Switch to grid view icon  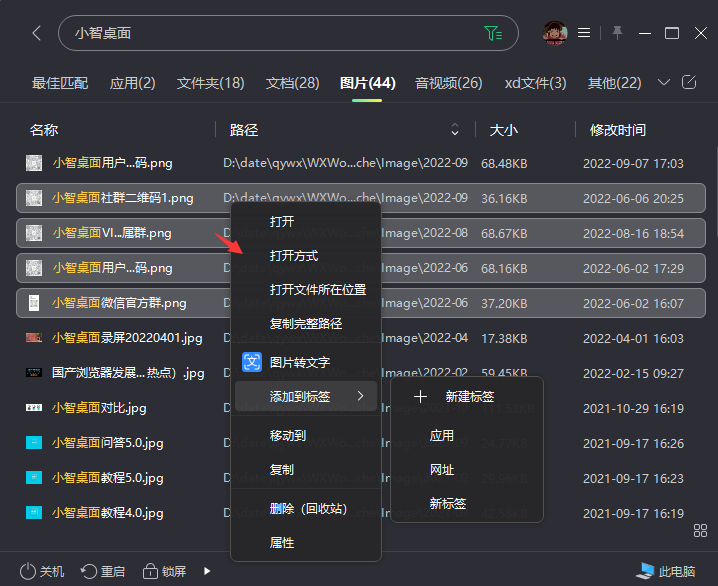point(700,531)
